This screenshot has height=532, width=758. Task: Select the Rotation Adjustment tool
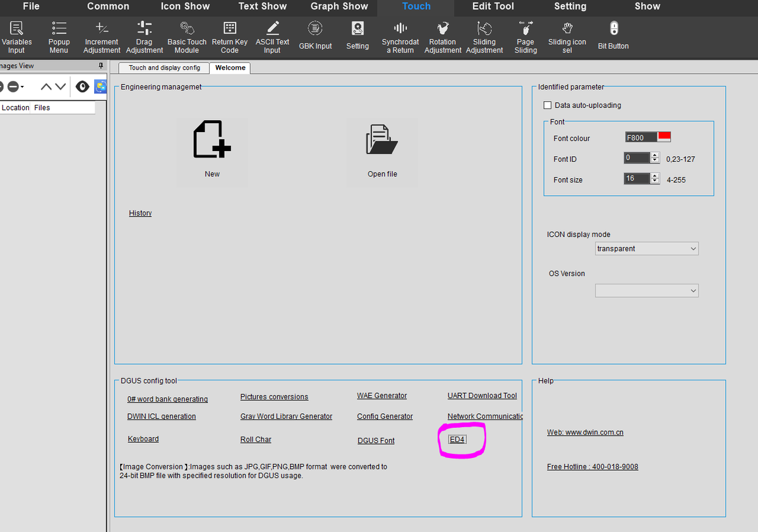[443, 37]
